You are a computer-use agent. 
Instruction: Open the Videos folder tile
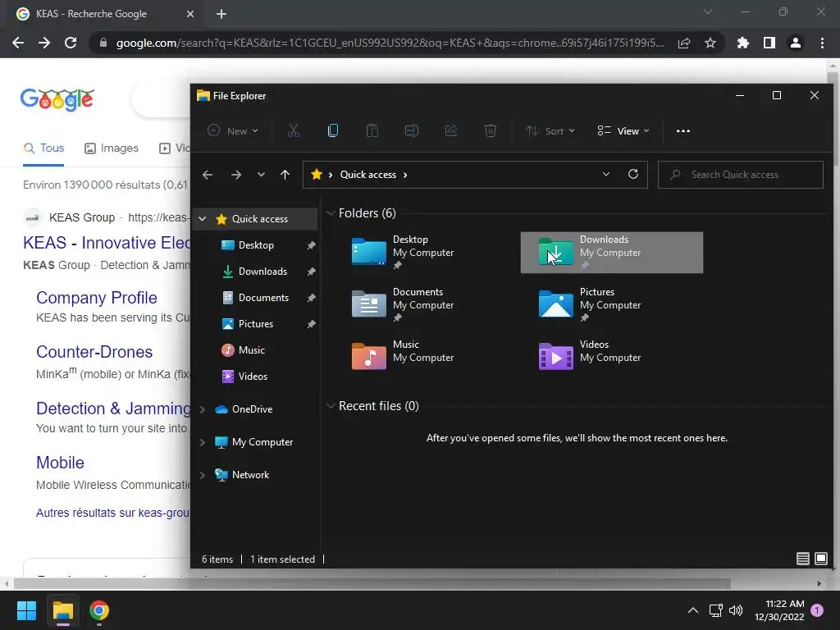click(x=612, y=358)
